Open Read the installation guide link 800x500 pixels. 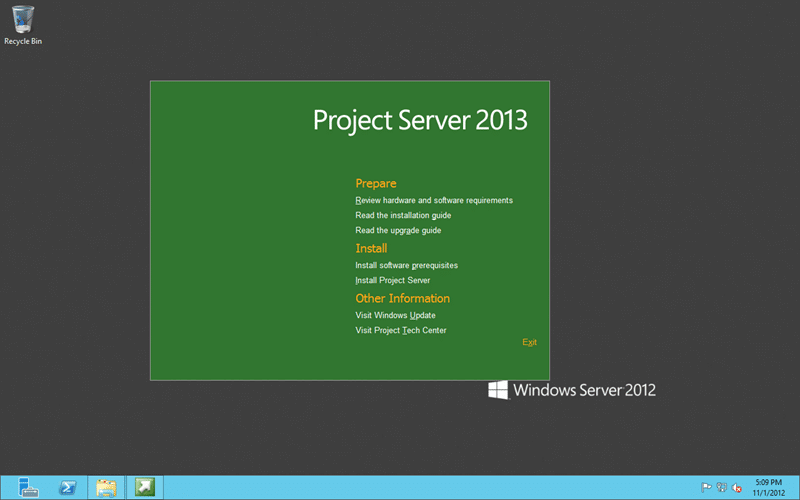[x=403, y=215]
